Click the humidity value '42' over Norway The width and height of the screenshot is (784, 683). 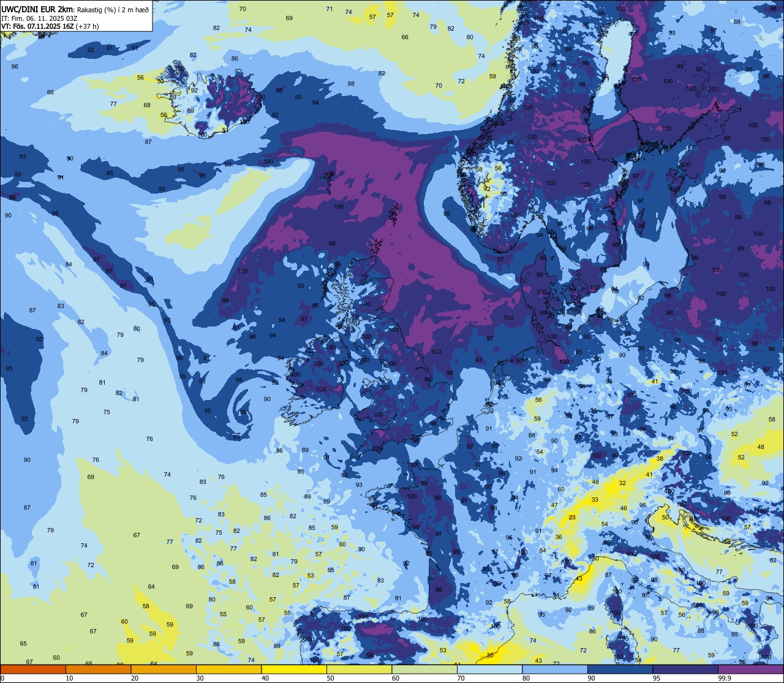pos(487,189)
